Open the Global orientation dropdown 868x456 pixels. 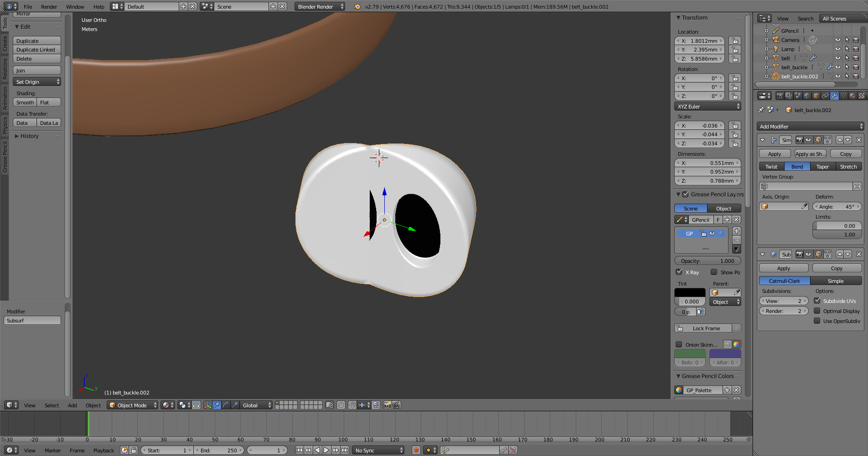point(256,405)
